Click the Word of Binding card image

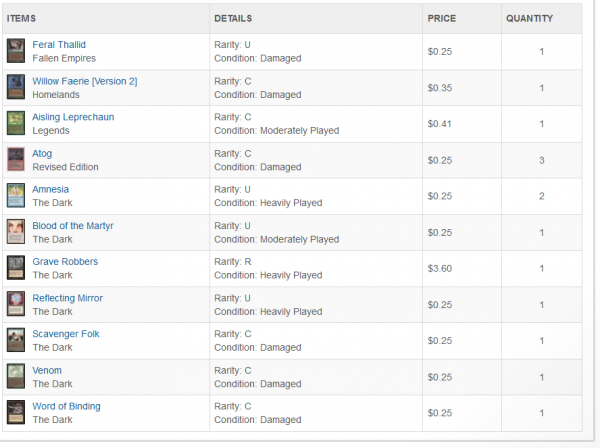pyautogui.click(x=16, y=411)
